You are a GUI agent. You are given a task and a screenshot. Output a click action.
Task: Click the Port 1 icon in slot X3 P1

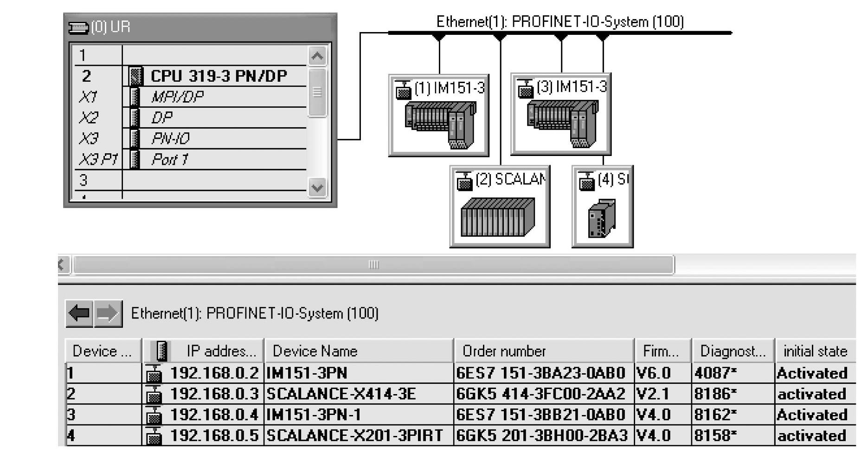pos(135,159)
